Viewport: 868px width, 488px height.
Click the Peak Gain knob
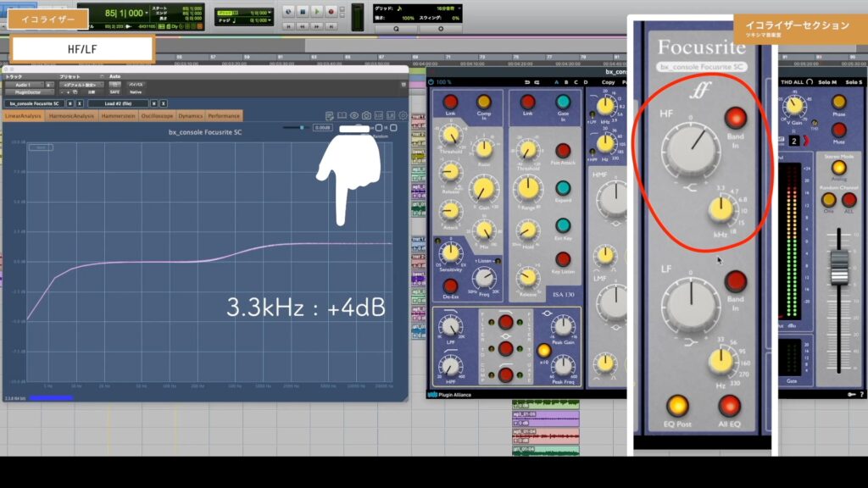pyautogui.click(x=563, y=326)
